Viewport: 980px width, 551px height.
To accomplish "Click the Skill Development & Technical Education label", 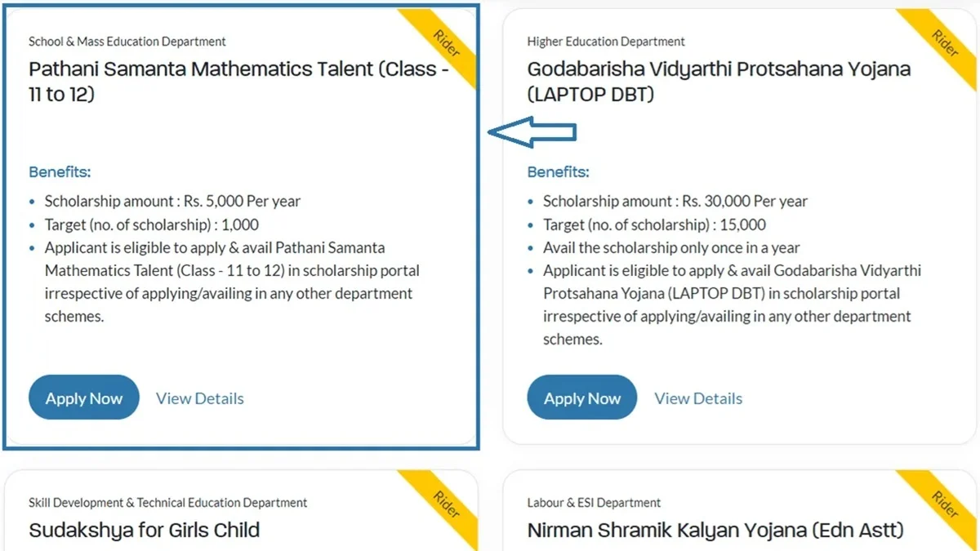I will 167,502.
